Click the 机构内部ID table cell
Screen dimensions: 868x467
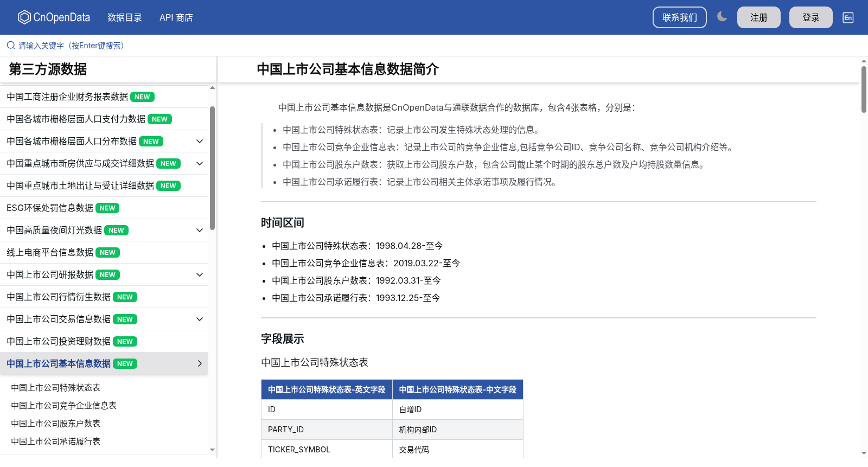pos(458,430)
